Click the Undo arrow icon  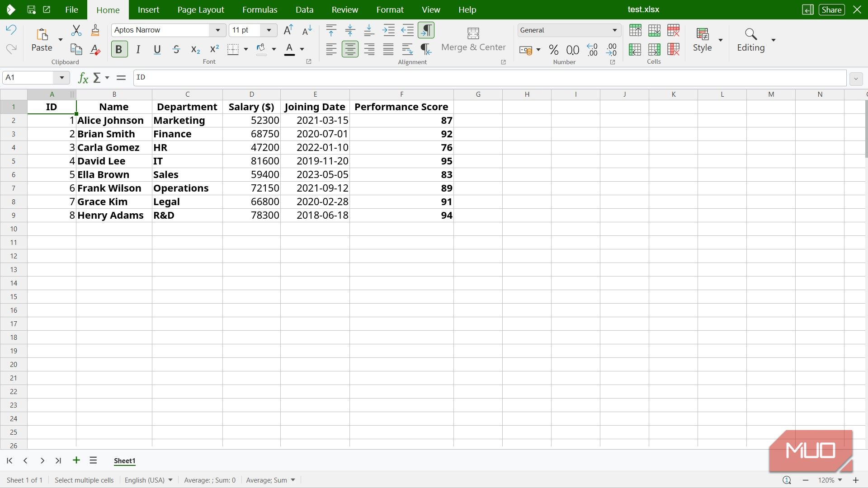coord(11,30)
